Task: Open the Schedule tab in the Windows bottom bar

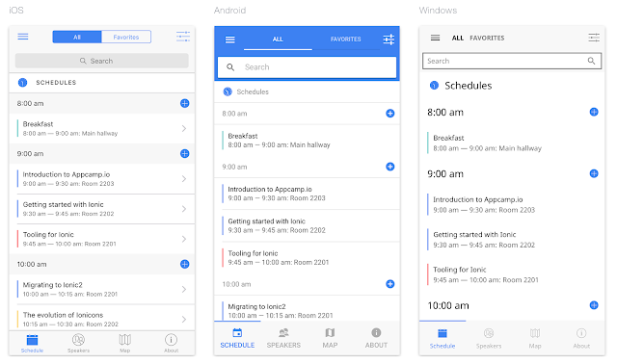Action: 443,338
